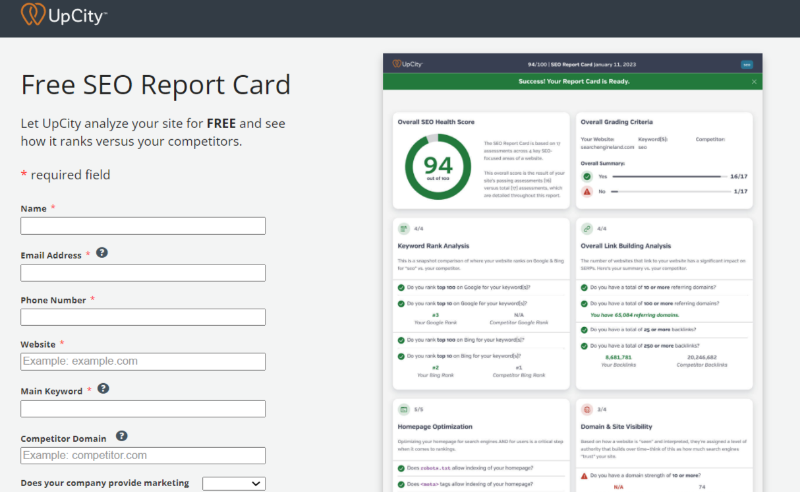The width and height of the screenshot is (800, 492).
Task: Click the UpCity logo in the header
Action: (64, 15)
